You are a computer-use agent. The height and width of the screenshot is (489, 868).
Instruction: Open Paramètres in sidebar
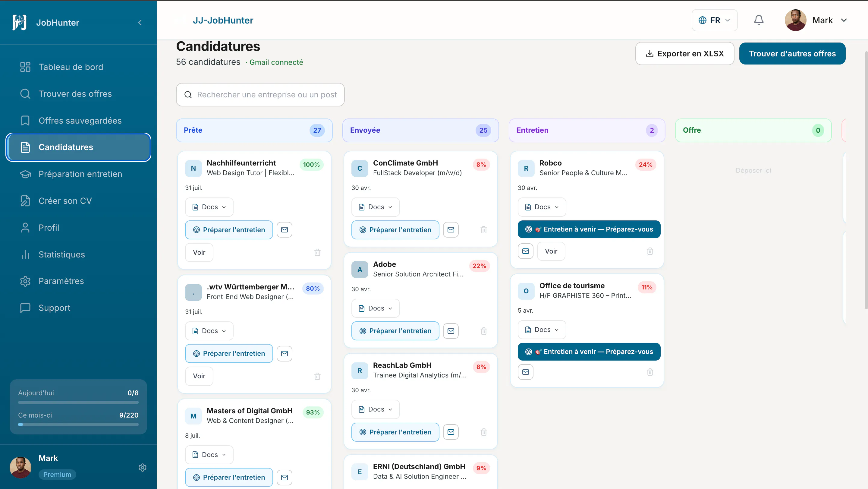[78, 281]
